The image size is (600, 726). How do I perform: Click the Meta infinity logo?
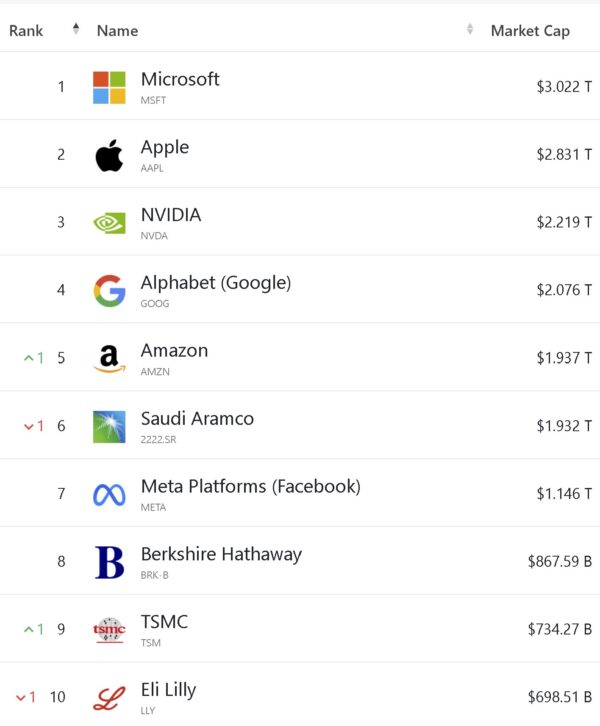point(109,494)
